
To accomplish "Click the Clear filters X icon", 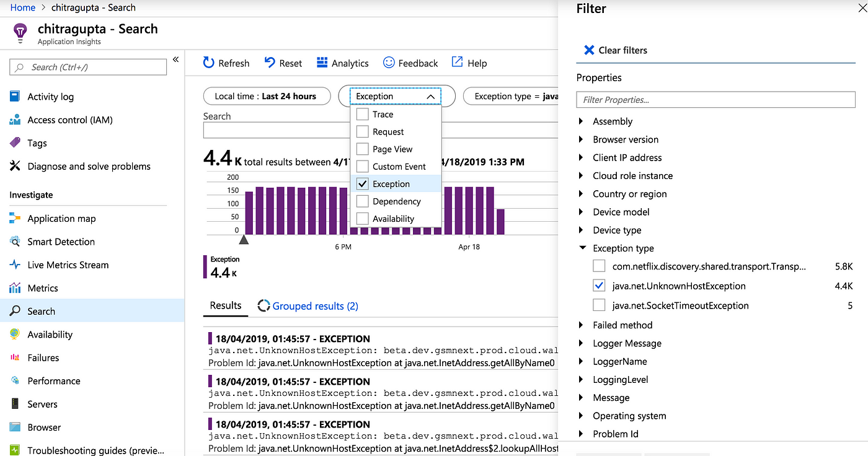I will tap(589, 50).
